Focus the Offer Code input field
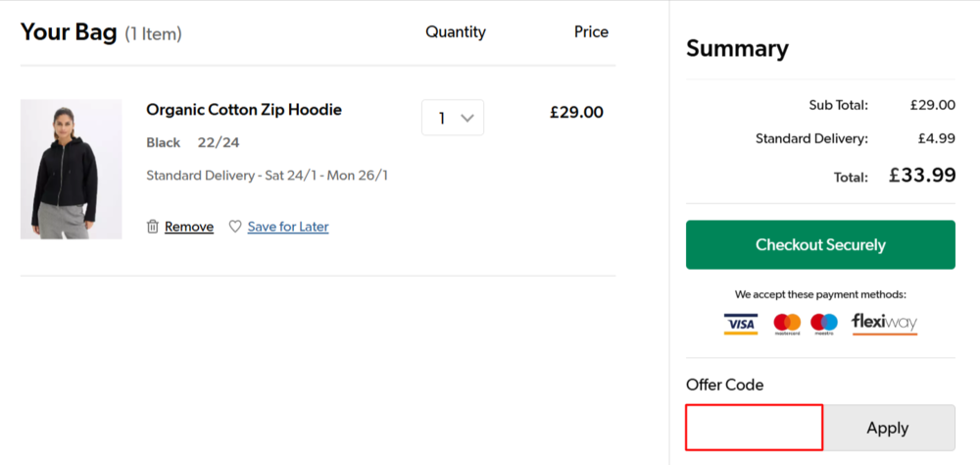980x465 pixels. 754,428
